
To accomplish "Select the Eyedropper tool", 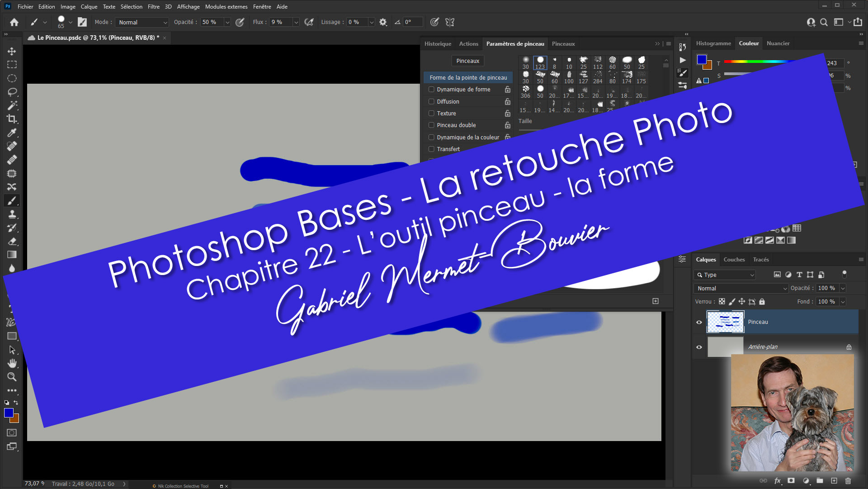I will (12, 133).
